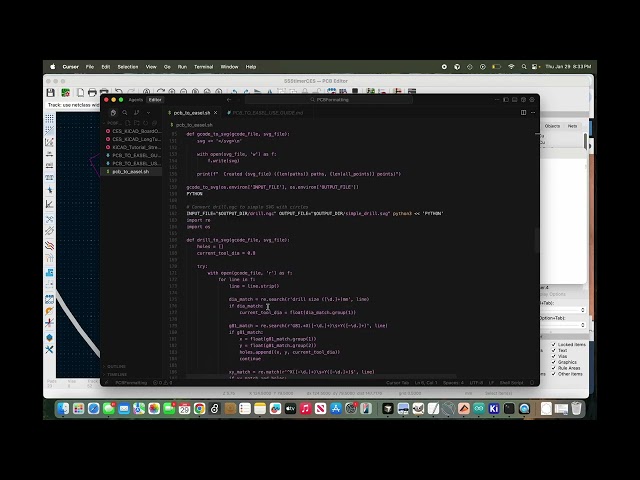Uncheck Locked items in selection filter

(554, 344)
